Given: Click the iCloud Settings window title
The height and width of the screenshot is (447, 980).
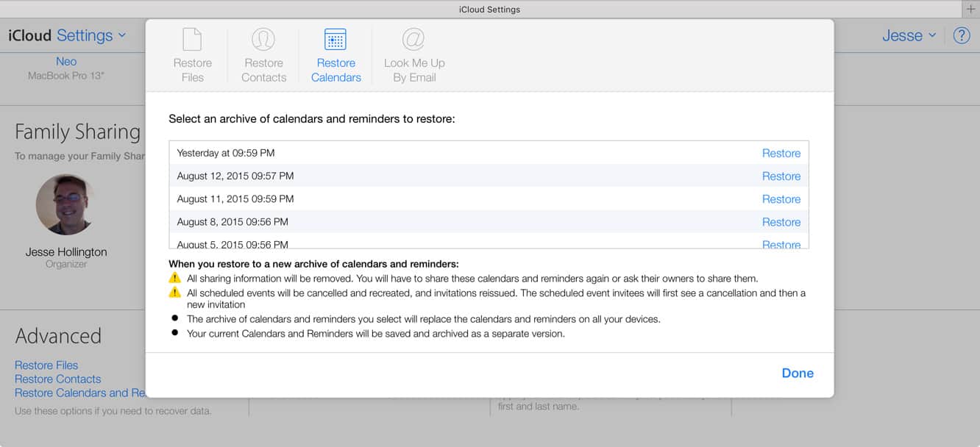Looking at the screenshot, I should click(489, 9).
